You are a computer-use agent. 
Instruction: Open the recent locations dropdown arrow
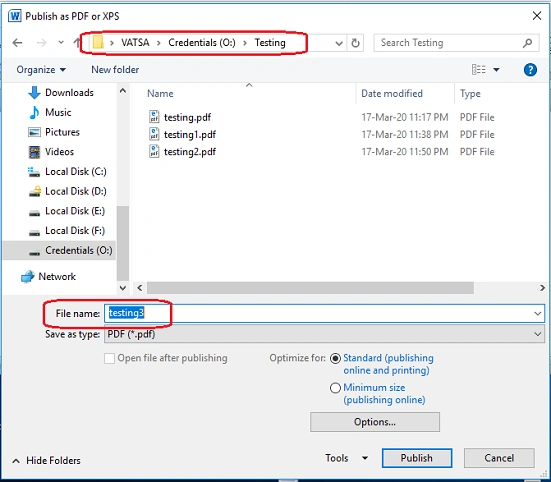(x=61, y=43)
